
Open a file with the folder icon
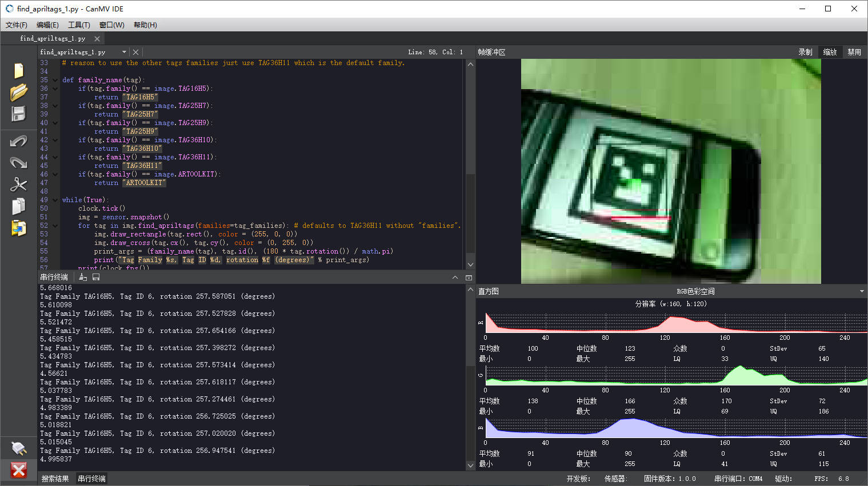click(18, 92)
